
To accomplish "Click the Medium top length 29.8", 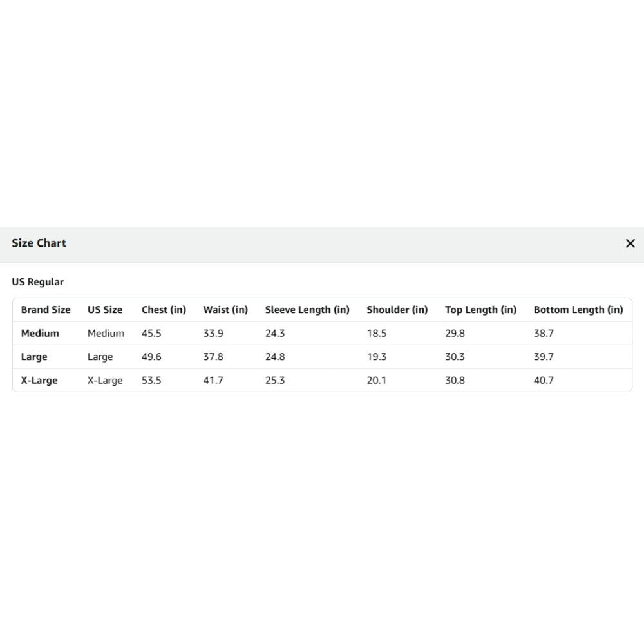I will coord(455,333).
